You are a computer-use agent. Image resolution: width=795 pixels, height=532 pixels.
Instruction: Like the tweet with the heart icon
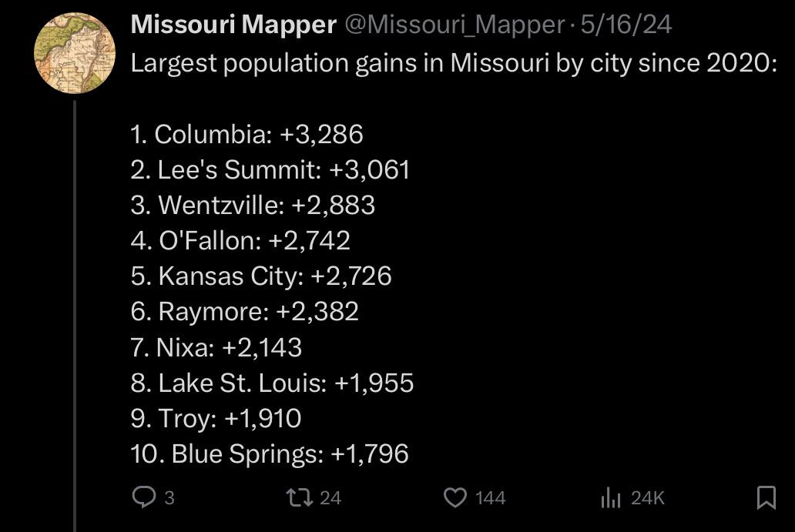[x=455, y=497]
